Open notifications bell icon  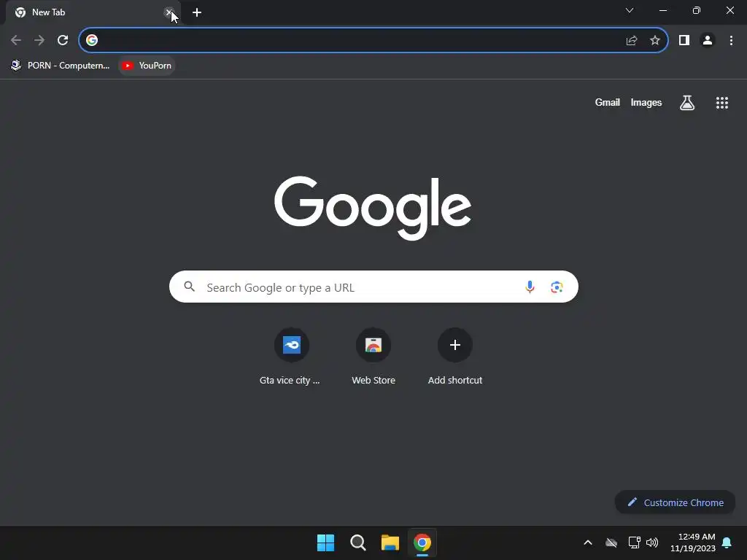click(727, 542)
